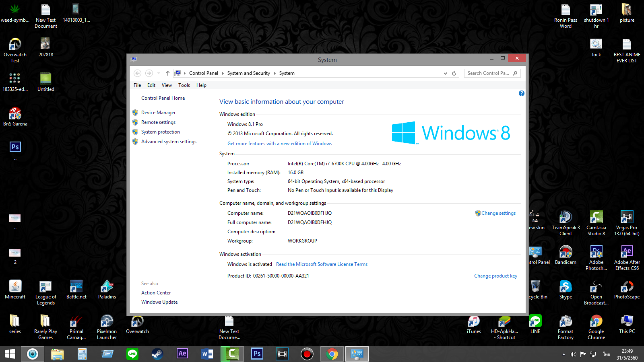Open the Help menu
Image resolution: width=644 pixels, height=362 pixels.
(x=201, y=85)
